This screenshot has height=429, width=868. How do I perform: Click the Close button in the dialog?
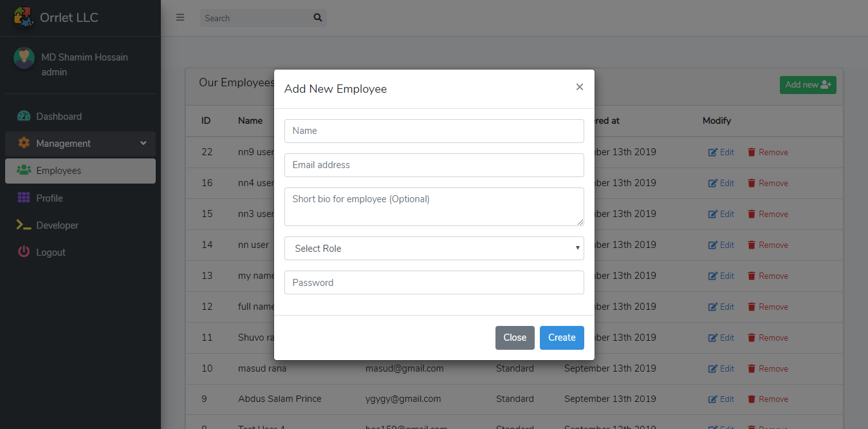515,338
